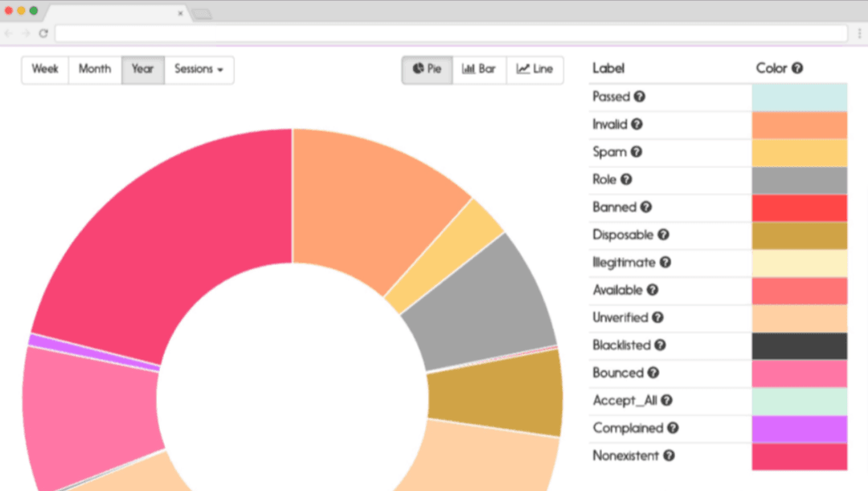Click the help icon next to Nonexistent
Image resolution: width=868 pixels, height=491 pixels.
coord(670,456)
